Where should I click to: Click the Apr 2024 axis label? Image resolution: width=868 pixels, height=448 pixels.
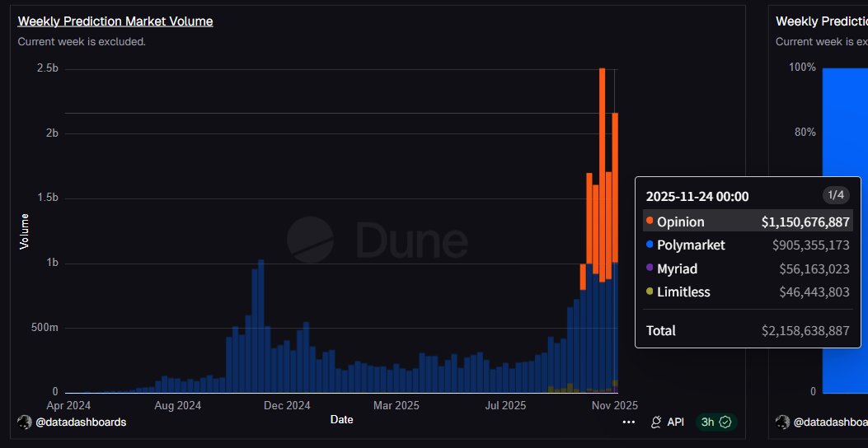pyautogui.click(x=68, y=406)
